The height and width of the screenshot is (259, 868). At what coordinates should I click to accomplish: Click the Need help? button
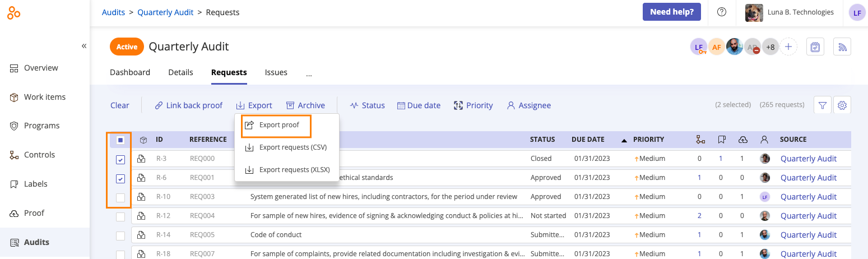671,12
